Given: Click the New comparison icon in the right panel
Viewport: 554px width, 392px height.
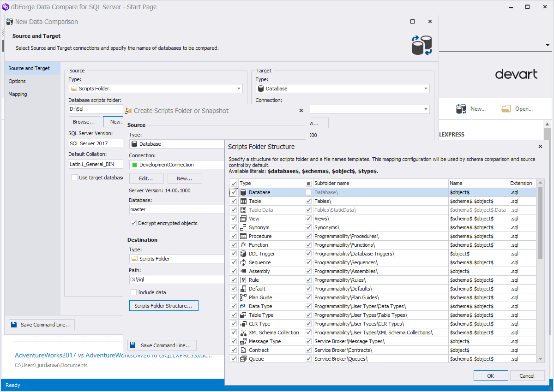Looking at the screenshot, I should (461, 108).
